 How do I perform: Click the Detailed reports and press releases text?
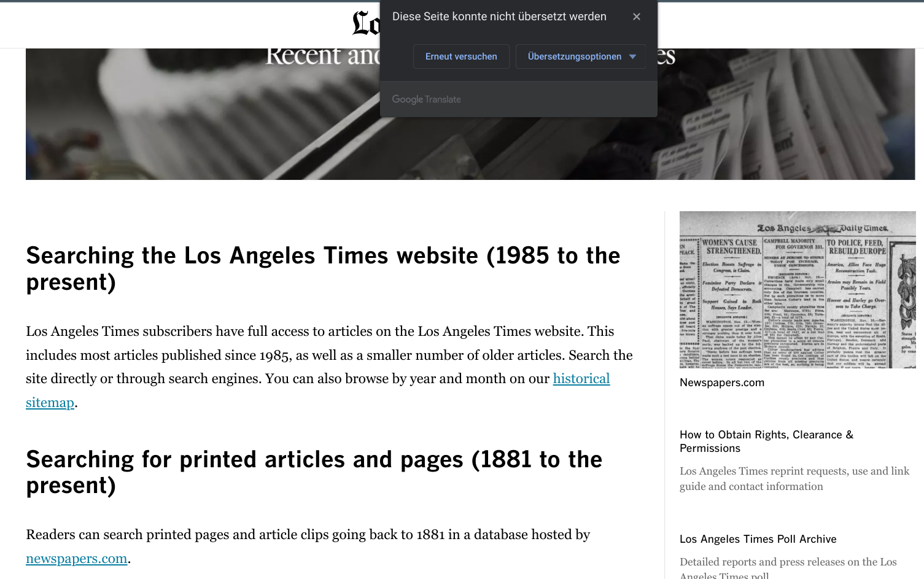pyautogui.click(x=788, y=568)
